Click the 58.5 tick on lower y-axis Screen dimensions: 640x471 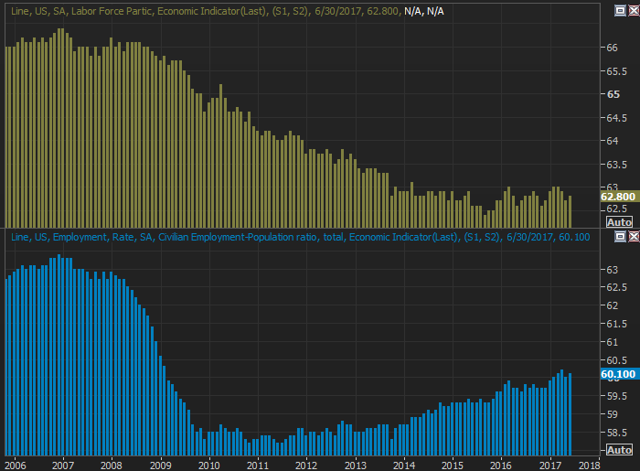(616, 433)
